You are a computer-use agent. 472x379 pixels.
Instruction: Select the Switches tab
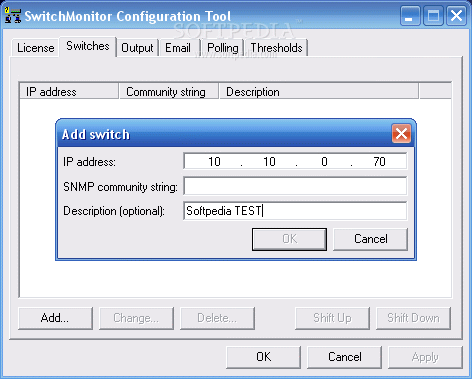pos(88,46)
